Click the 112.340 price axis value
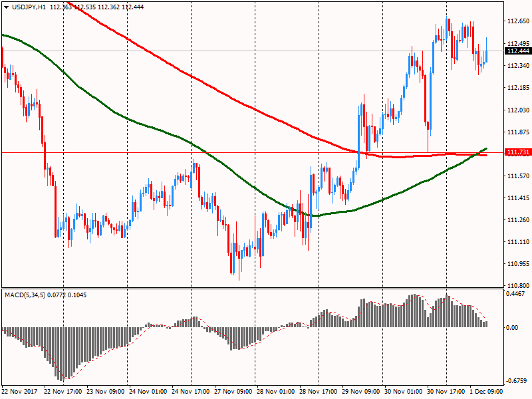532x399 pixels. tap(519, 65)
